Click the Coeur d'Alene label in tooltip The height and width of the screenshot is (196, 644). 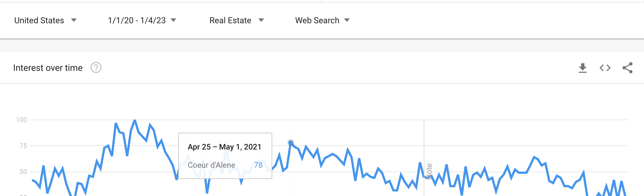(211, 165)
